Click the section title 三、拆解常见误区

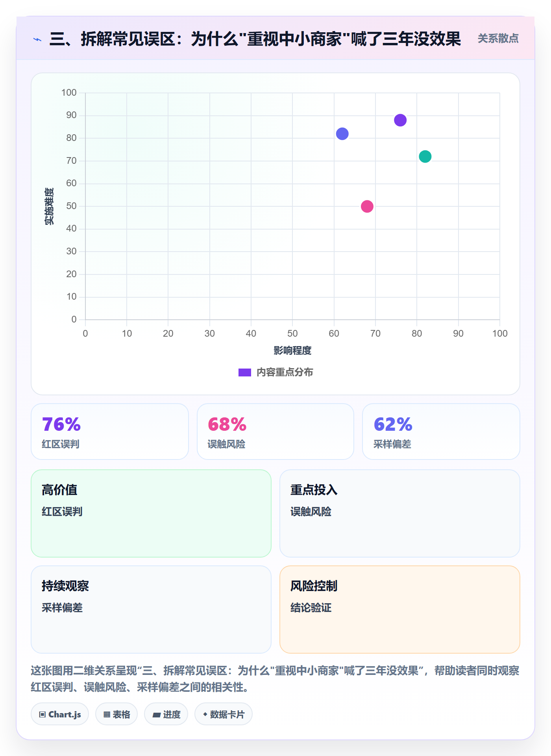pyautogui.click(x=255, y=39)
